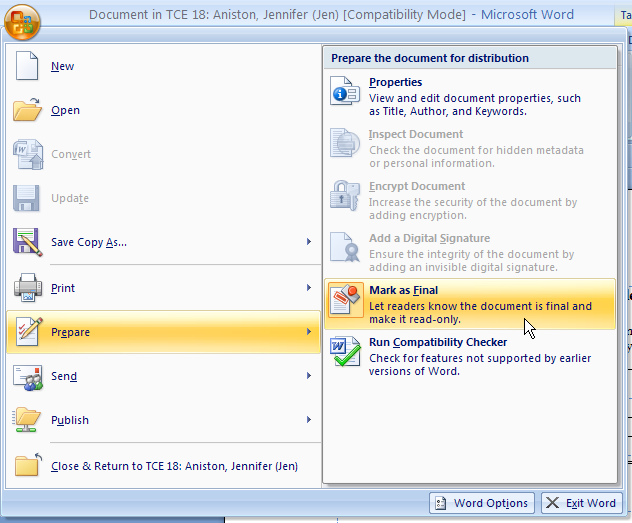This screenshot has width=632, height=523.
Task: Click 'Check for features not supported' description
Action: tap(480, 365)
